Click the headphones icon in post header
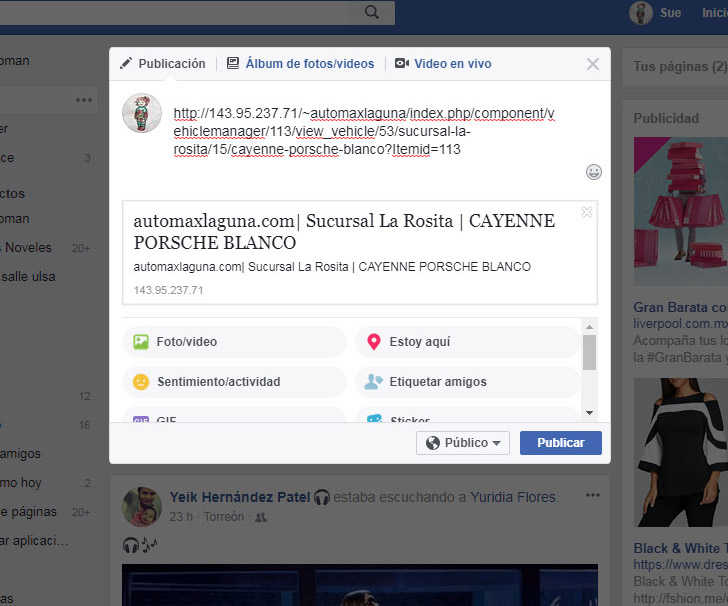The image size is (728, 606). click(x=322, y=497)
